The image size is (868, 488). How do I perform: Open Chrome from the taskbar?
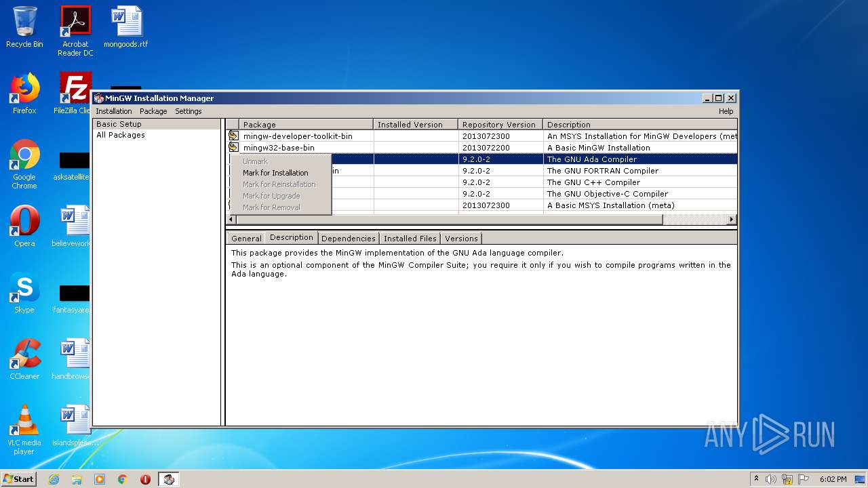(x=123, y=479)
